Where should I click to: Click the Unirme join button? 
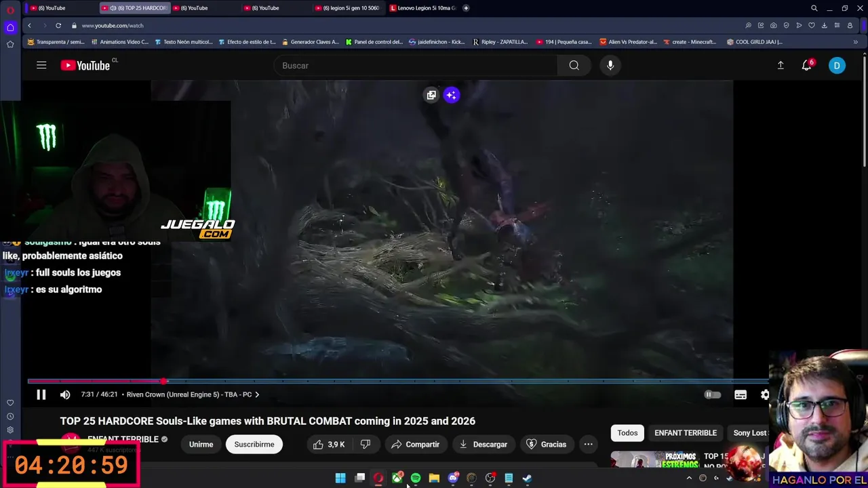[201, 445]
